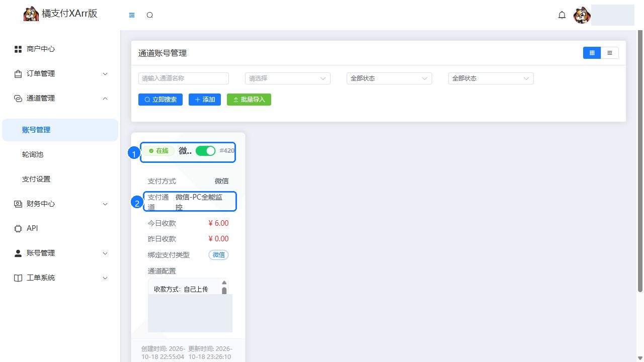The height and width of the screenshot is (362, 644).
Task: Click the 橘支付 logo icon
Action: pyautogui.click(x=31, y=14)
